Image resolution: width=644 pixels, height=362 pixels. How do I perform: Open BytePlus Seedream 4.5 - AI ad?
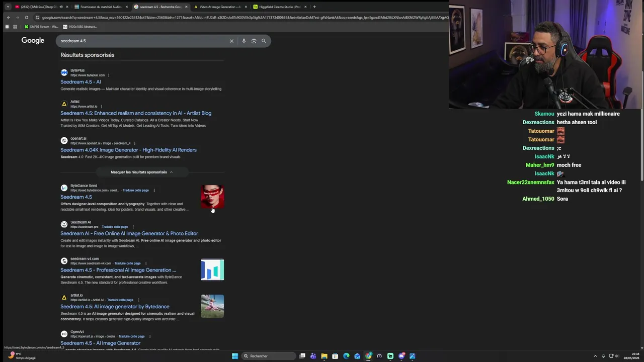(x=80, y=82)
